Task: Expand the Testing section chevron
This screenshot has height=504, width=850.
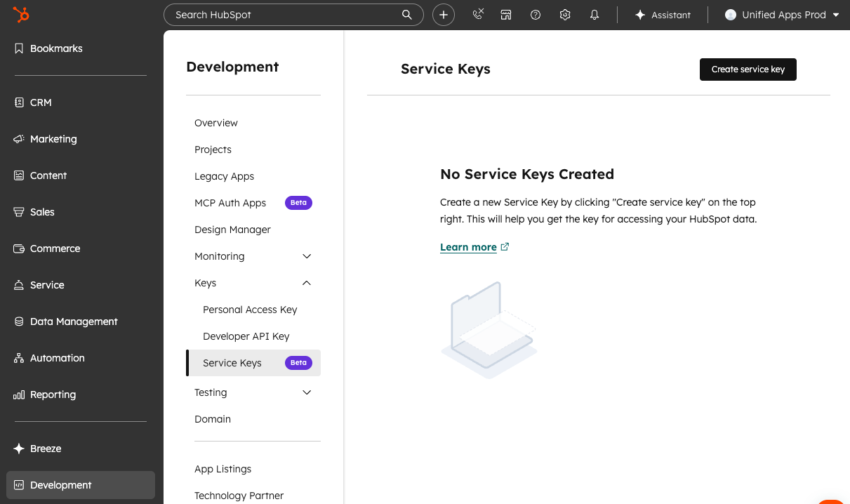Action: (307, 392)
